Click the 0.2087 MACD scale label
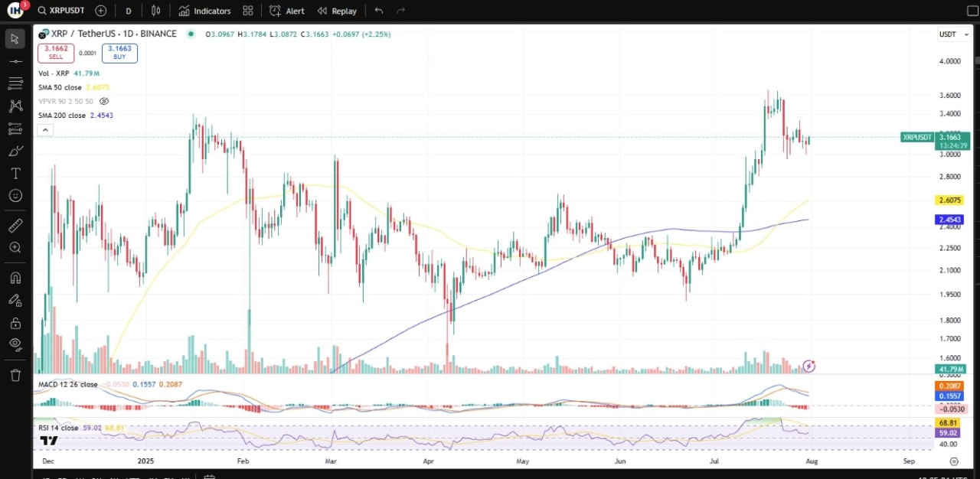The image size is (980, 479). [949, 386]
